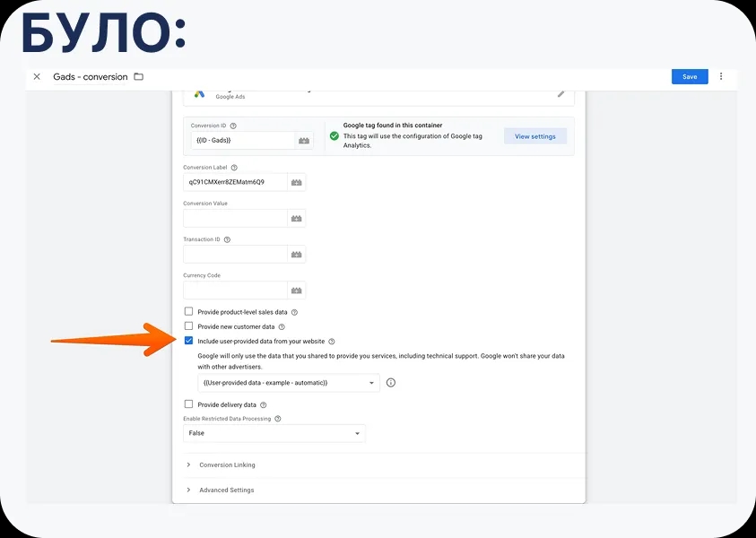Click the Google Ads logo icon

199,93
